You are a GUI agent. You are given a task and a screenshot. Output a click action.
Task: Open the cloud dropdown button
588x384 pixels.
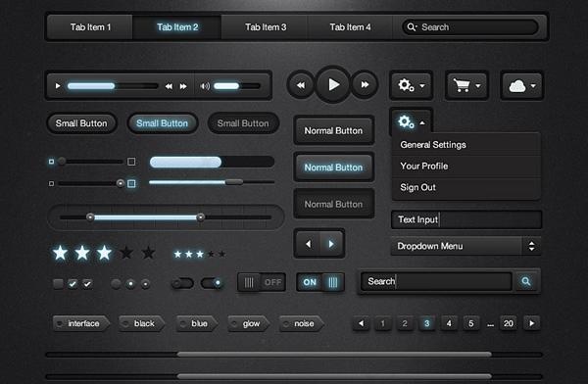pos(522,85)
